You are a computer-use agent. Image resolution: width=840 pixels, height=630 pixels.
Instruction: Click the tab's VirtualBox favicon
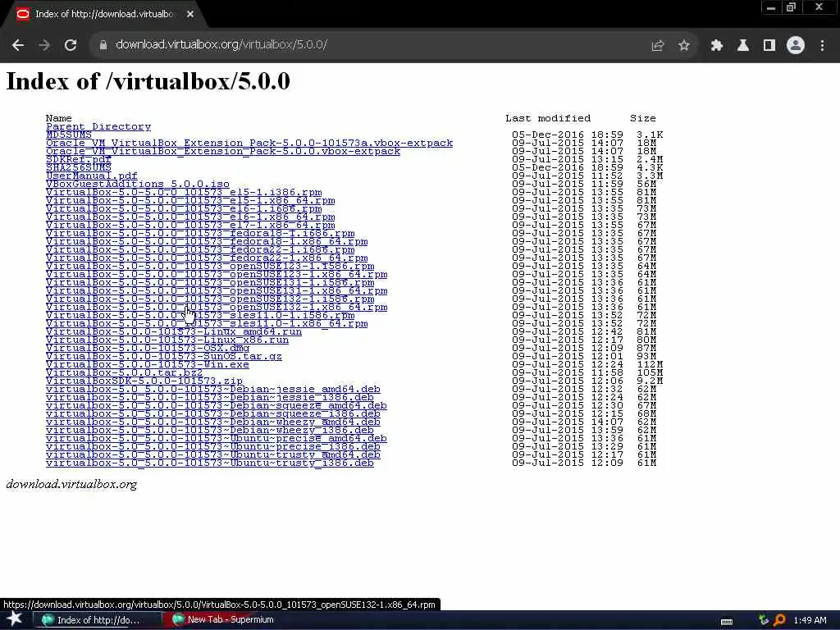[22, 15]
